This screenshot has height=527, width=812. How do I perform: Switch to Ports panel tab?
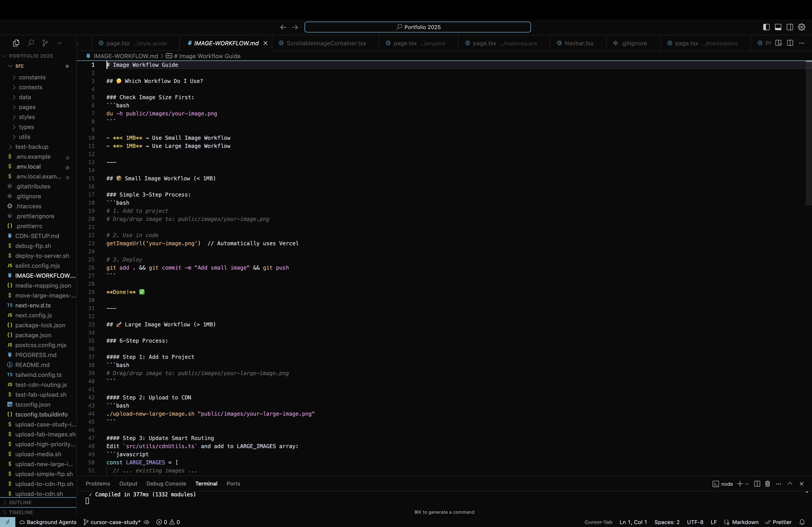pos(233,484)
